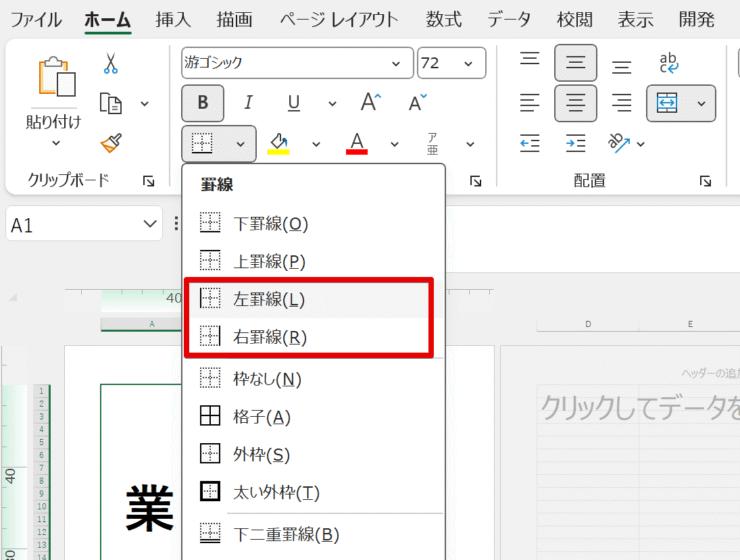Switch to the 数式 tab
This screenshot has width=740, height=560.
pyautogui.click(x=444, y=20)
